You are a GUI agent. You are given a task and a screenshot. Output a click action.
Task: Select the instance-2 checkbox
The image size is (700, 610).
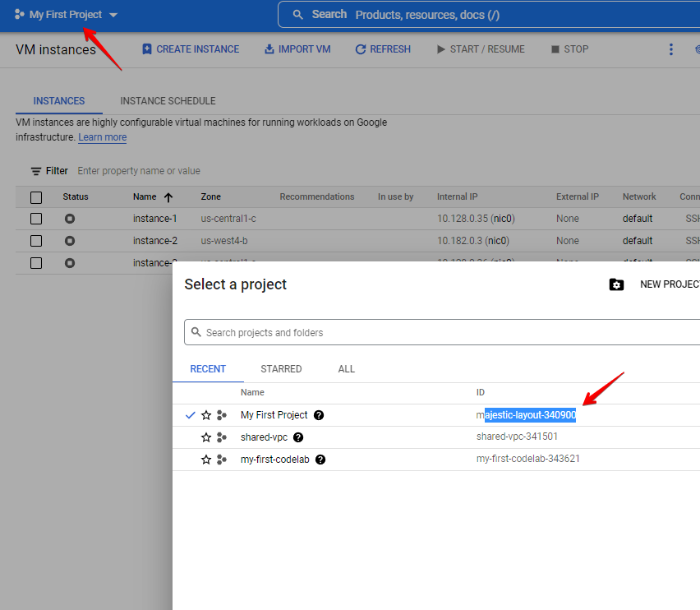click(36, 241)
